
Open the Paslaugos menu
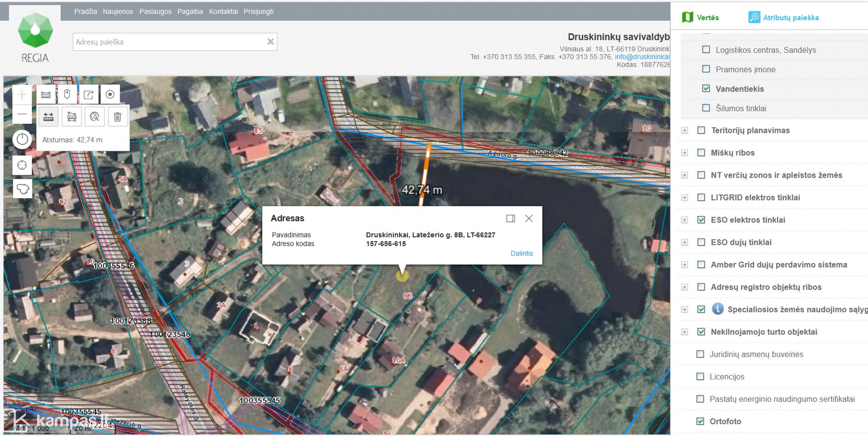[155, 11]
